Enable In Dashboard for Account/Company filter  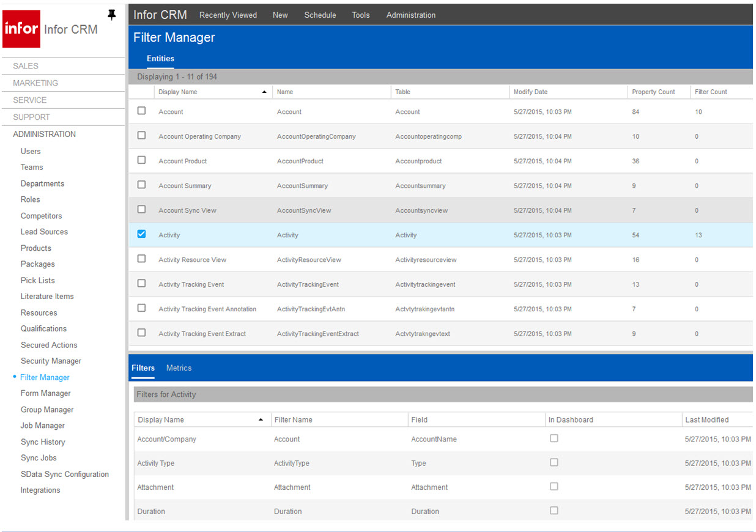coord(554,438)
